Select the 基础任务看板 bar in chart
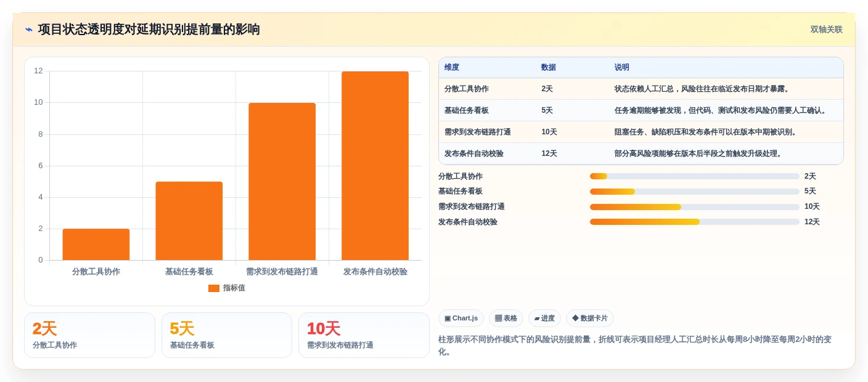Screen dimensions: 868x382 (x=189, y=221)
